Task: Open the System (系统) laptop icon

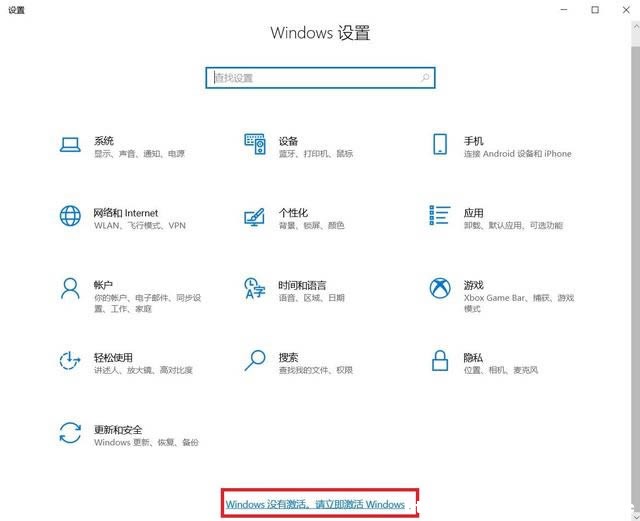Action: [70, 145]
